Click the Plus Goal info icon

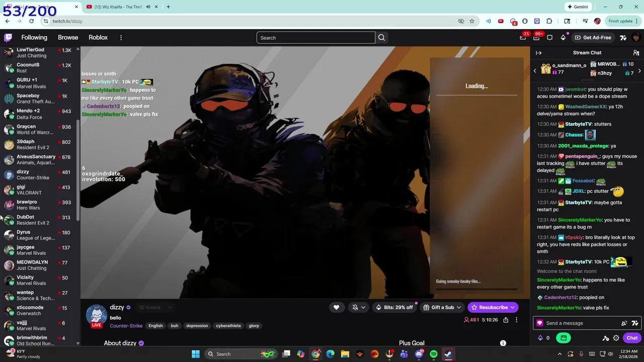point(503,343)
